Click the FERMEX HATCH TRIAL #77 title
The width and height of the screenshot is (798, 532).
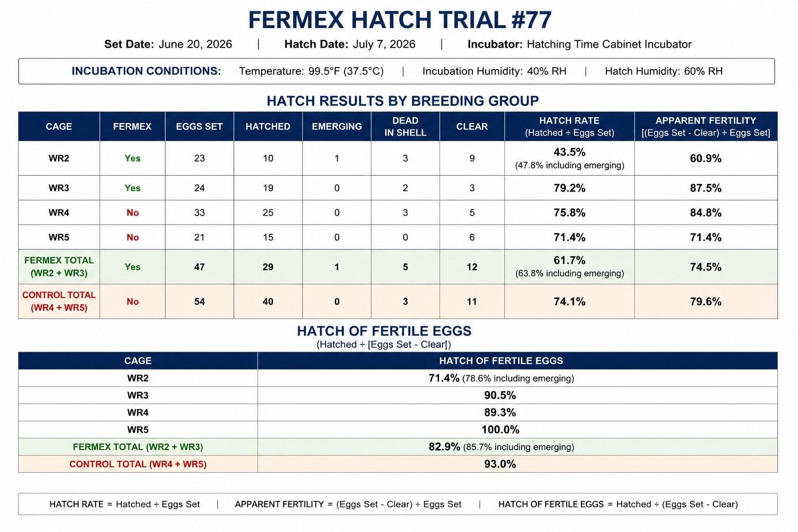400,20
